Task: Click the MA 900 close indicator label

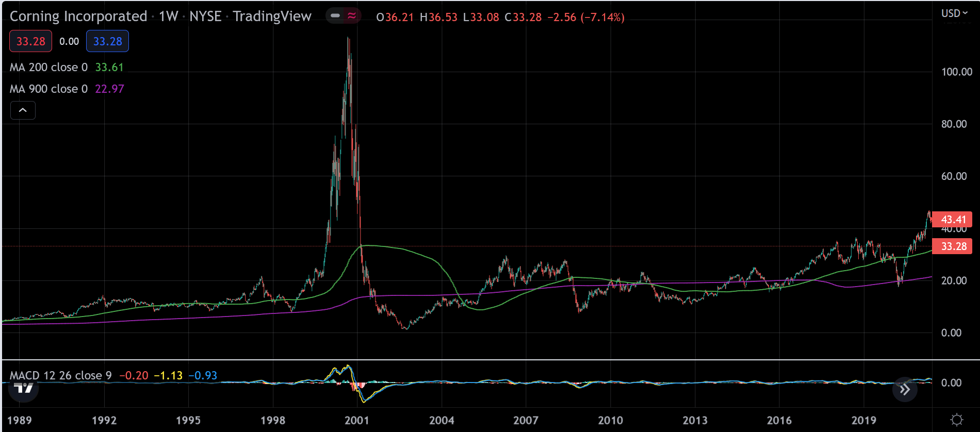Action: click(48, 89)
